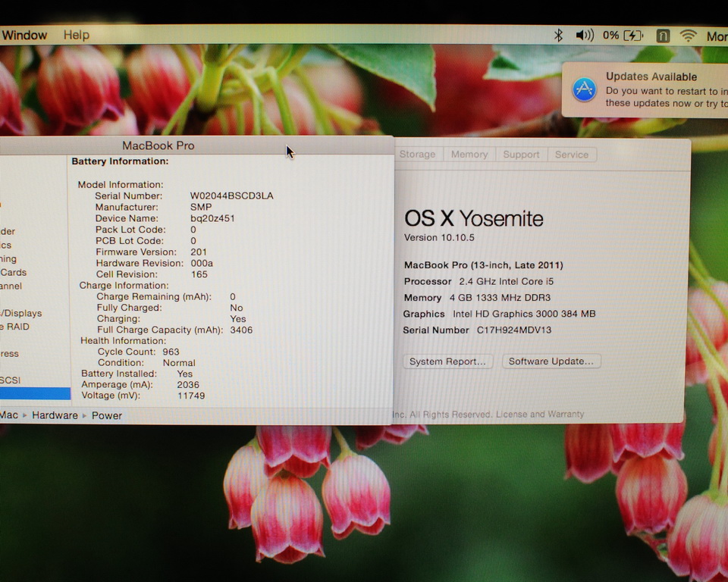This screenshot has height=582, width=728.
Task: Select the sidebar item ending in RAID
Action: click(15, 327)
